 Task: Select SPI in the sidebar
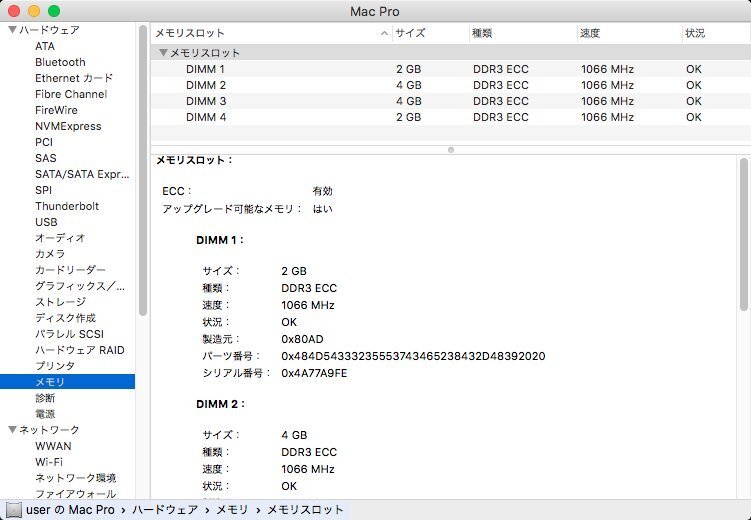click(44, 190)
